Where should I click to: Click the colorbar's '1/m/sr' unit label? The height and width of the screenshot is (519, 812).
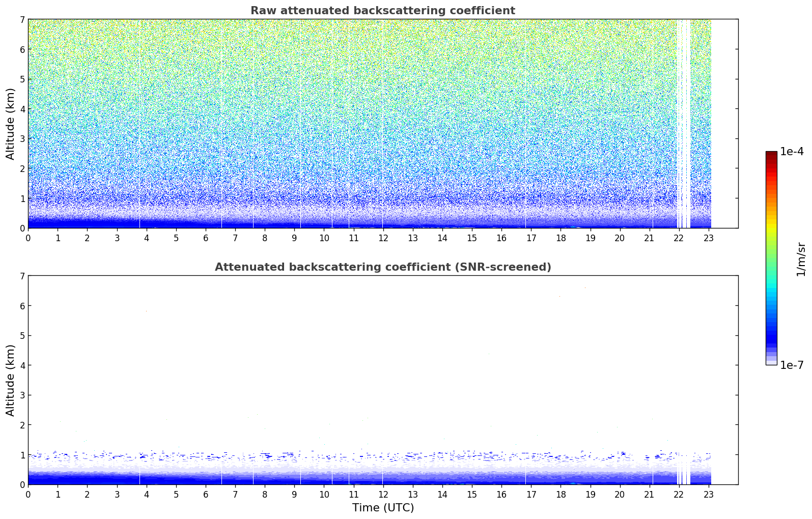coord(801,258)
